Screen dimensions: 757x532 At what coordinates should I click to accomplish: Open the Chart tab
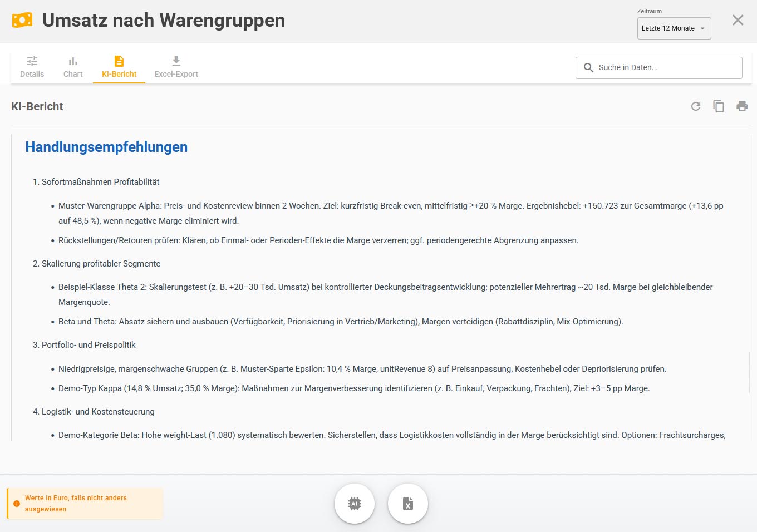73,67
